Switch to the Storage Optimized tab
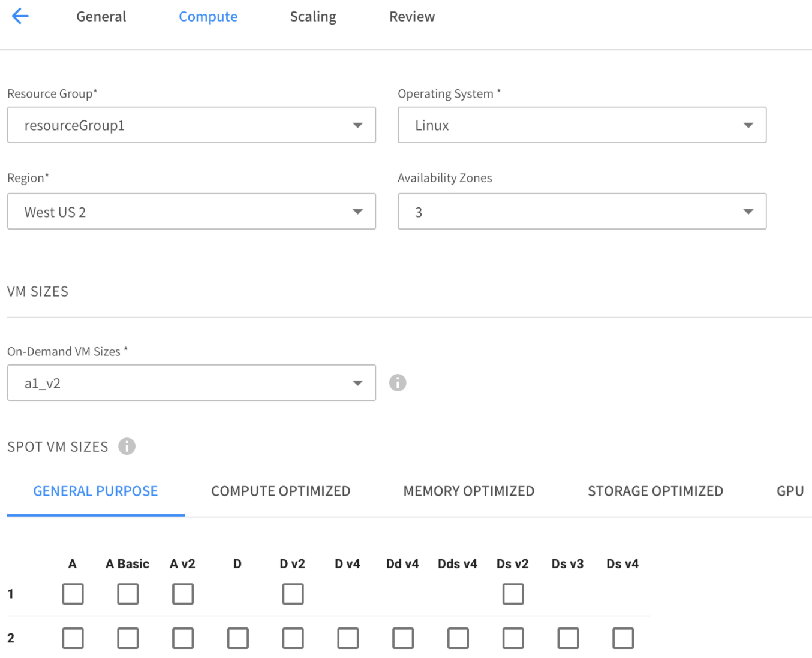 click(x=655, y=491)
